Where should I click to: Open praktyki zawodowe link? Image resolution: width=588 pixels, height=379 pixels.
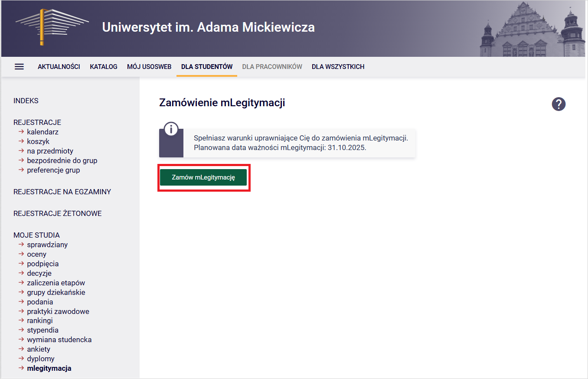click(x=58, y=311)
